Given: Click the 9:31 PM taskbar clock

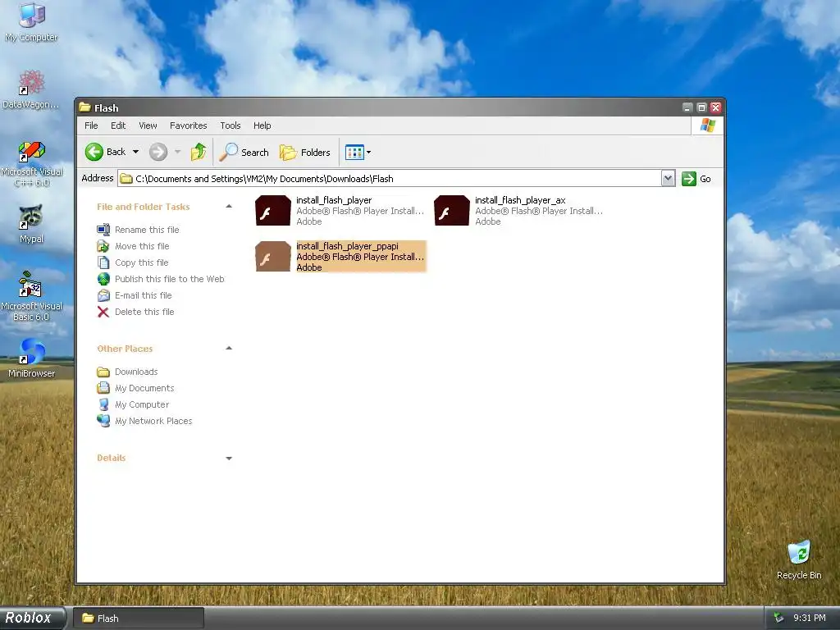Looking at the screenshot, I should (x=809, y=619).
